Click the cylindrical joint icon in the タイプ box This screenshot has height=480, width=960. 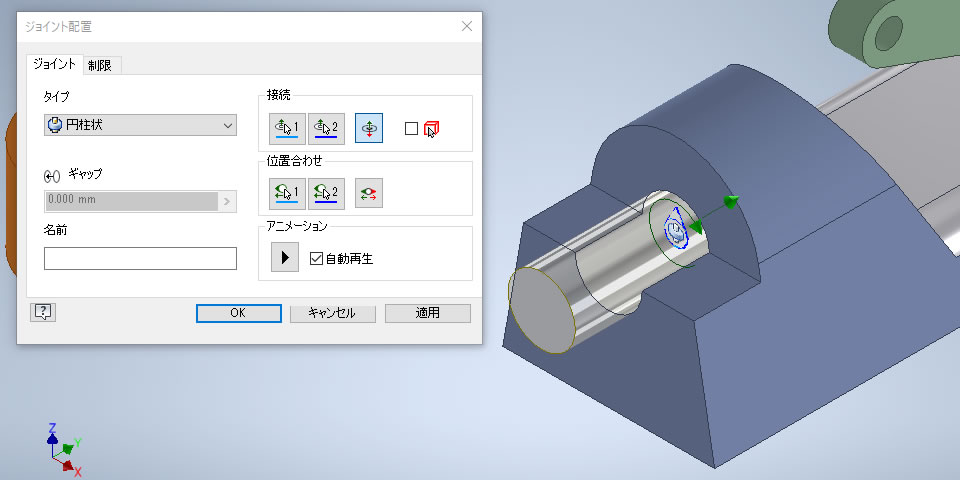[54, 125]
